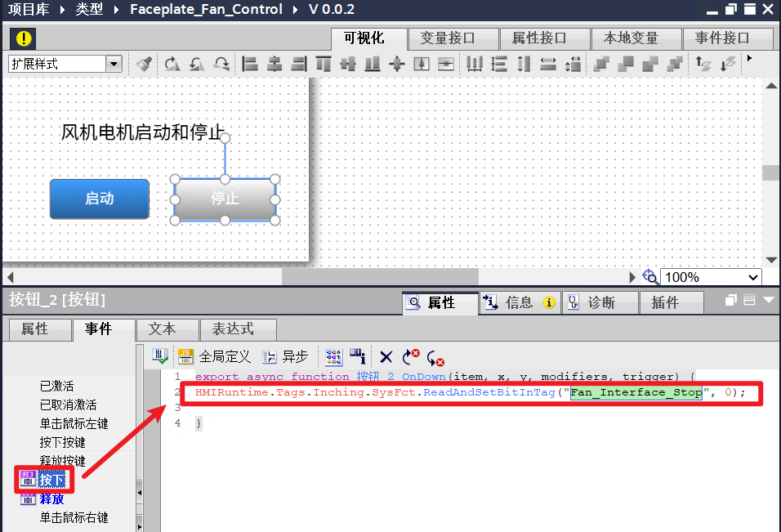Image resolution: width=781 pixels, height=532 pixels.
Task: Toggle the 异步 async option
Action: (x=285, y=356)
